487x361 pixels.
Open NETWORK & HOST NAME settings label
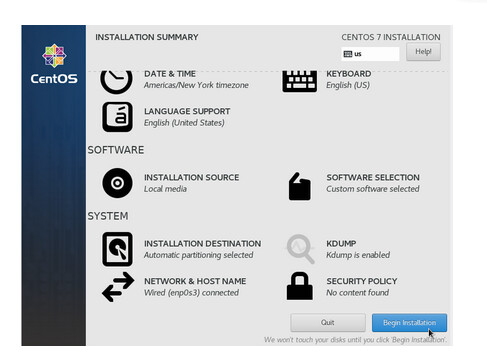[x=195, y=281]
